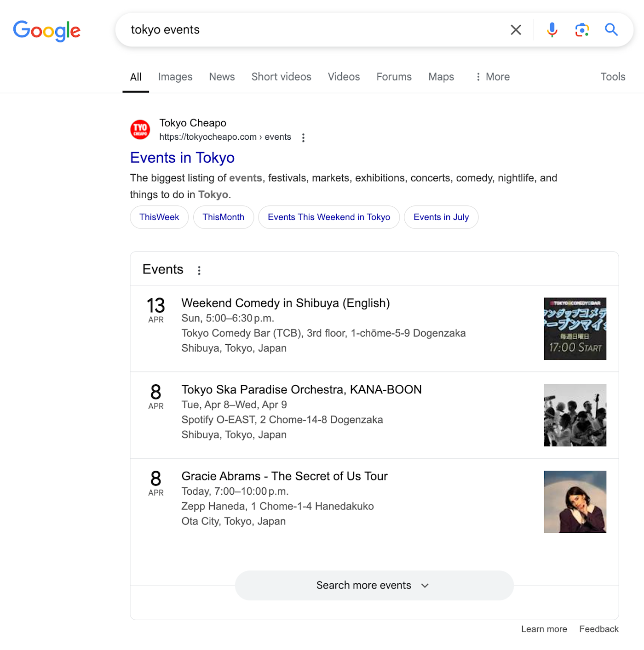Screen dimensions: 644x650
Task: Click the ThisWeek sitelink chip
Action: click(159, 217)
